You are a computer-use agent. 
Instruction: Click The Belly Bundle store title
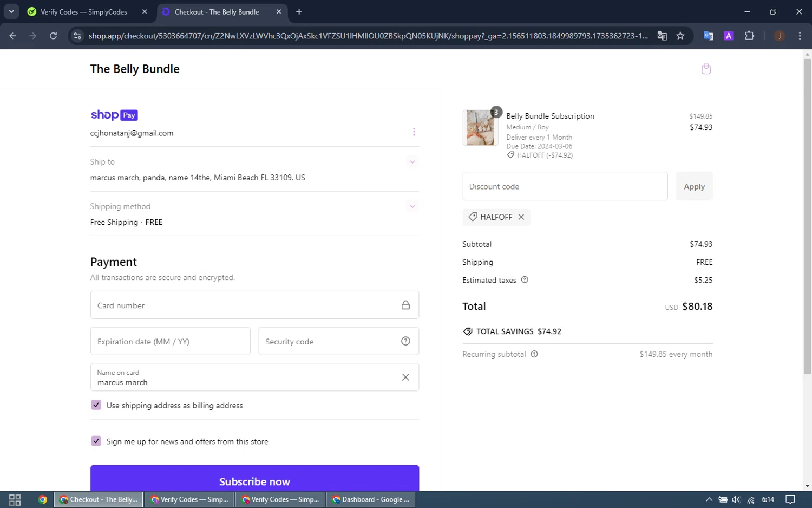coord(135,69)
